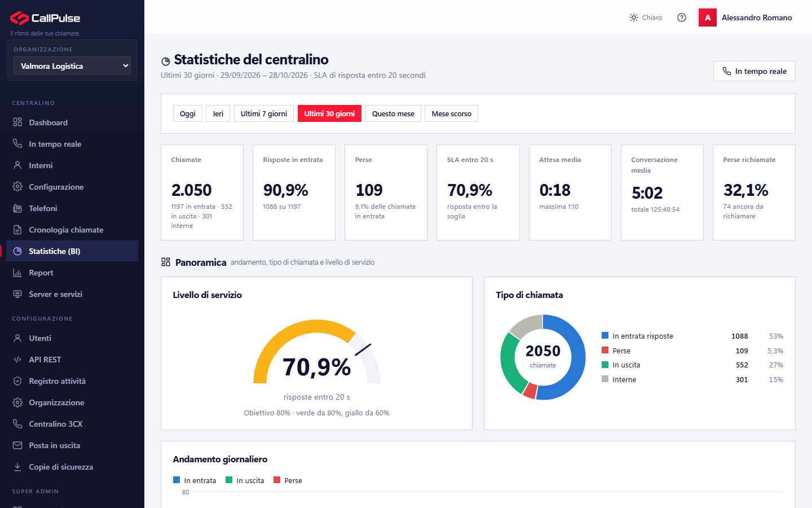Click the Conversazione media 5:02 card
The image size is (812, 508).
click(662, 192)
